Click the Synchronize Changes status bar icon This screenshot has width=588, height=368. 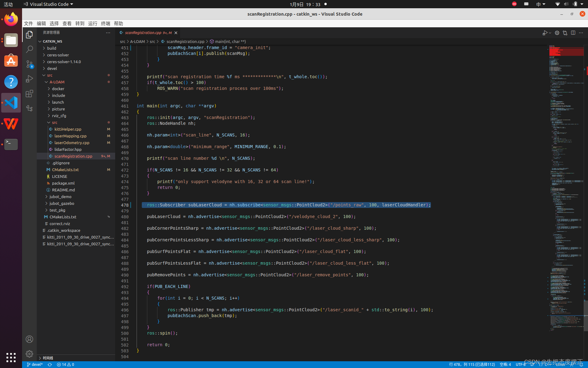click(50, 365)
